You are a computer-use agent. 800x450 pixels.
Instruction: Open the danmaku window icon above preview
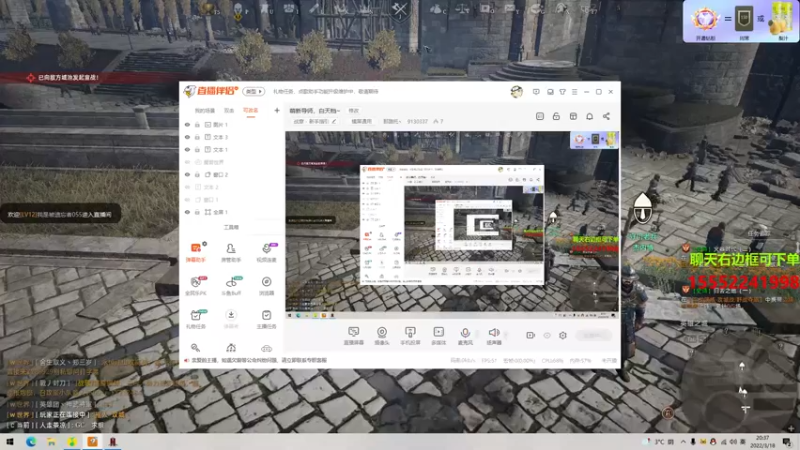click(540, 116)
